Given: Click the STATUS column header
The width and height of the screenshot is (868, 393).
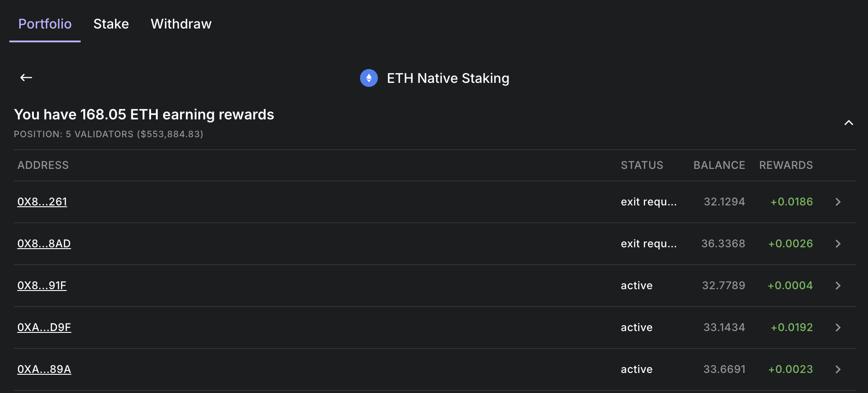Looking at the screenshot, I should point(642,165).
